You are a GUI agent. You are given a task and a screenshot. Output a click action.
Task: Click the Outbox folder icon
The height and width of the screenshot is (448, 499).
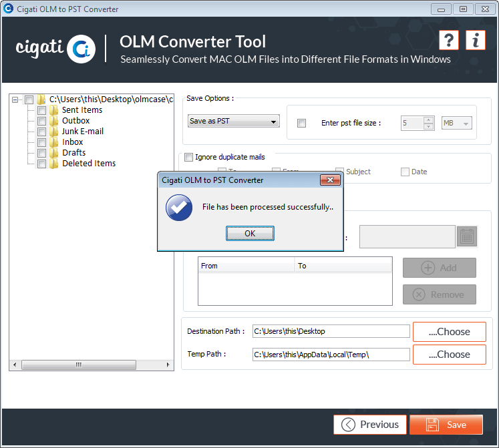point(54,121)
